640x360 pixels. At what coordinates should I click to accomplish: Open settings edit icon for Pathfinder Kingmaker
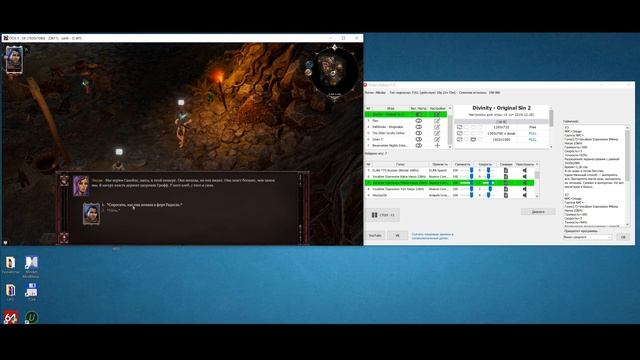coord(437,127)
